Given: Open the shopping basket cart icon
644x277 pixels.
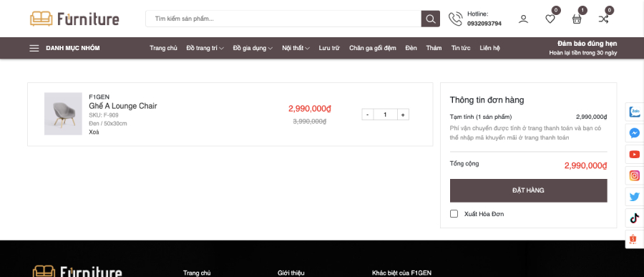Looking at the screenshot, I should pyautogui.click(x=577, y=19).
